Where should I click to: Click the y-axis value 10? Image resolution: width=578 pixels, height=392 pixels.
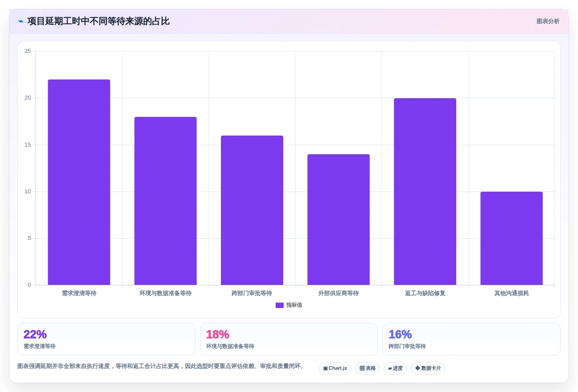coord(28,192)
